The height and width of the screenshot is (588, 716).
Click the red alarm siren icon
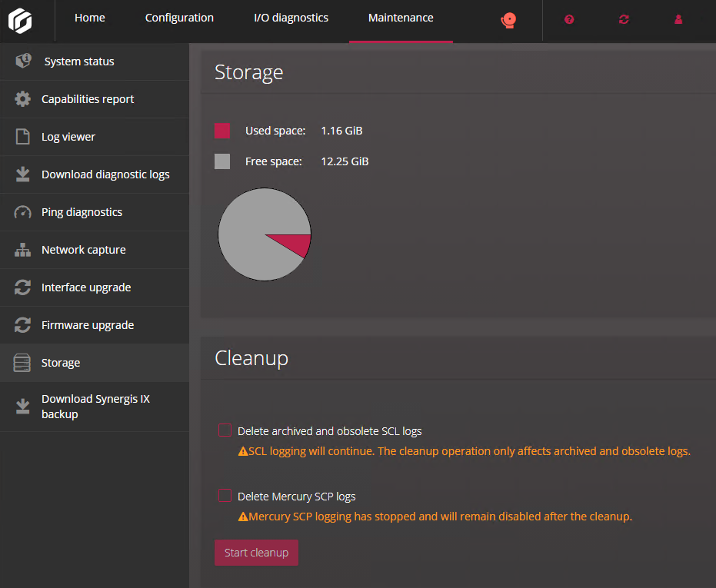[x=508, y=20]
